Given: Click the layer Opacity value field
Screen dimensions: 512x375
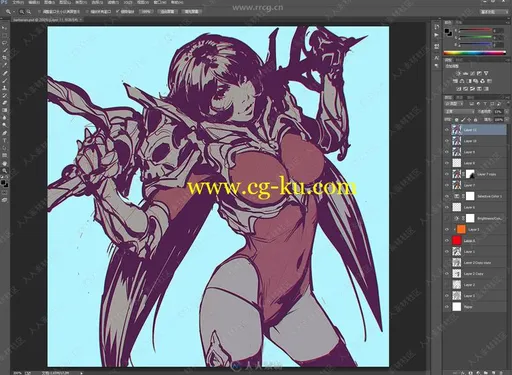Looking at the screenshot, I should click(498, 112).
